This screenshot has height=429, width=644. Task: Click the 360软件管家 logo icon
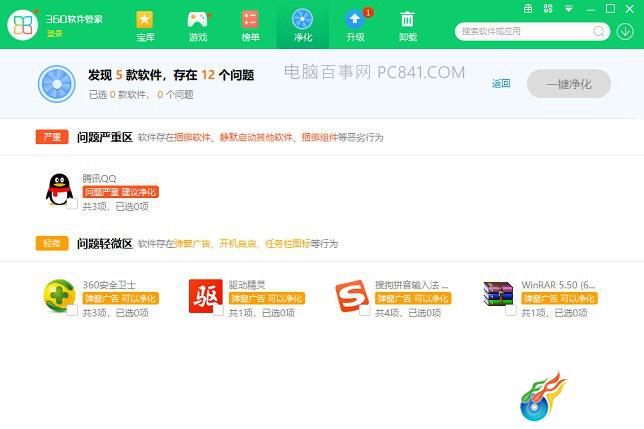[23, 25]
